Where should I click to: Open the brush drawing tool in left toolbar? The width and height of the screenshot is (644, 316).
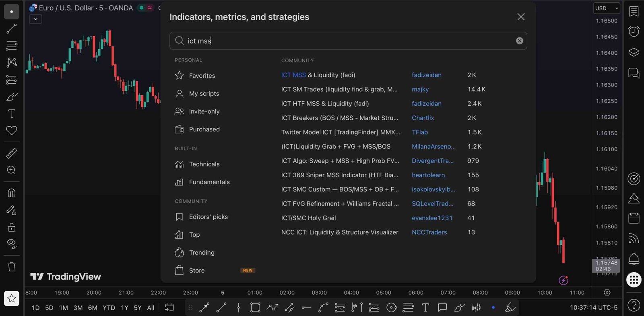12,97
